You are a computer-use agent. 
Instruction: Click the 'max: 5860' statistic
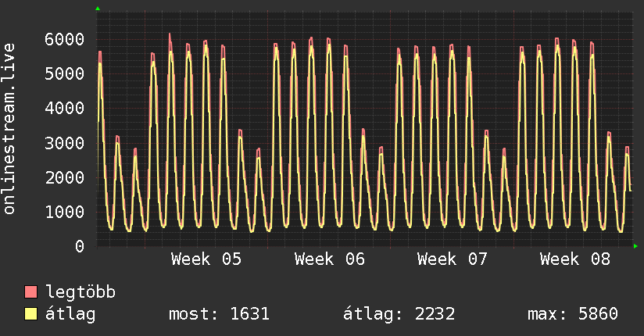(573, 314)
